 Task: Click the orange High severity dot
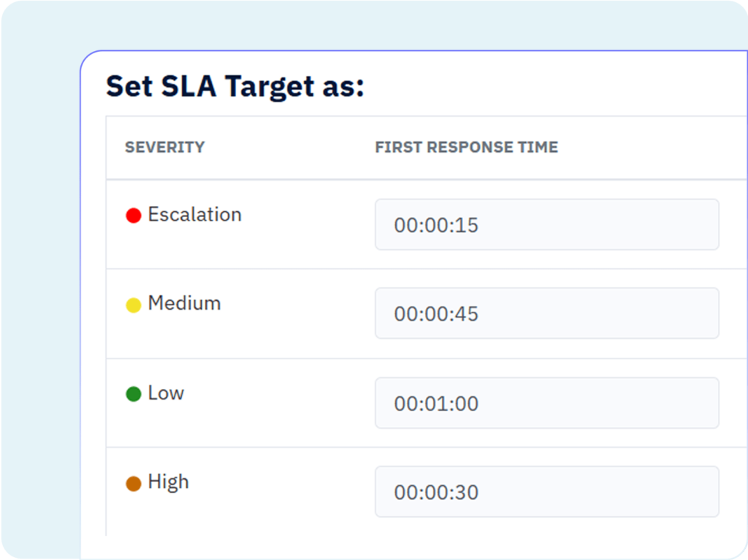pyautogui.click(x=133, y=483)
